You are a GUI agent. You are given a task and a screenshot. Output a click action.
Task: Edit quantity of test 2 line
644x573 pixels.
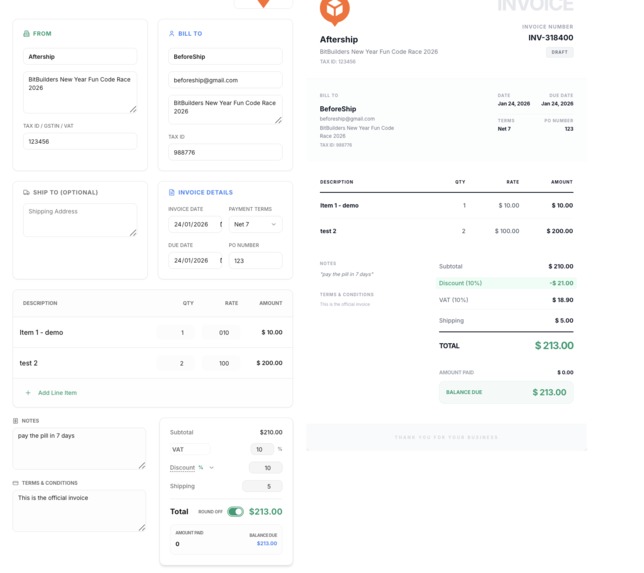(x=176, y=363)
